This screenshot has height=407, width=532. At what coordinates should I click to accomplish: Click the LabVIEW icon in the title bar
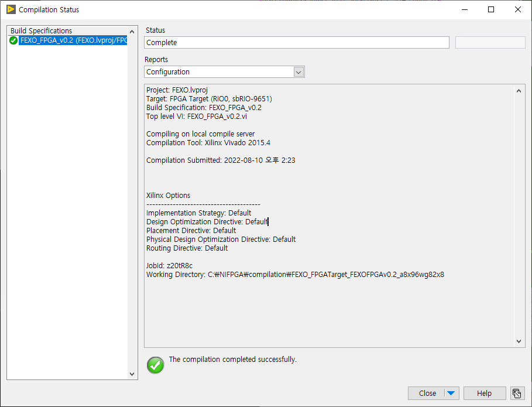[11, 9]
